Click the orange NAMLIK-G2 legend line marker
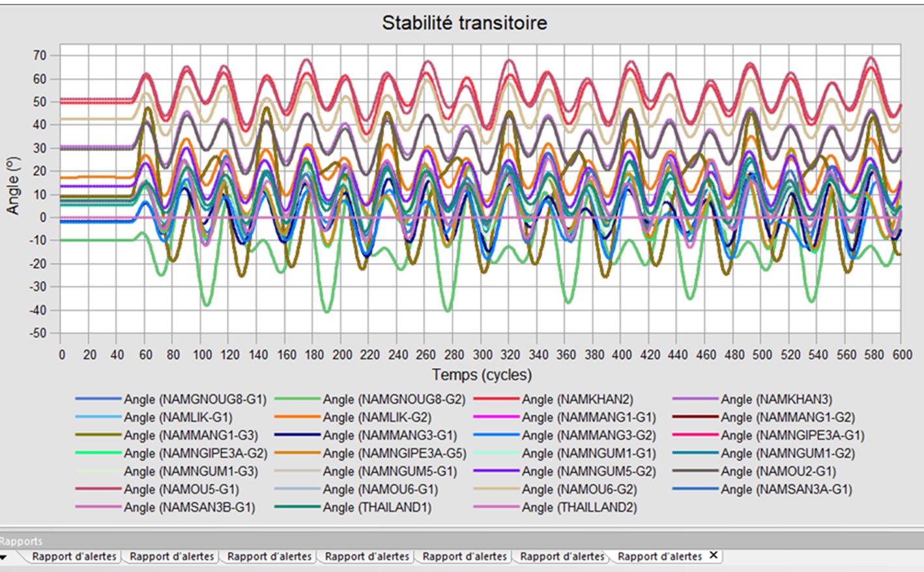 pyautogui.click(x=297, y=418)
